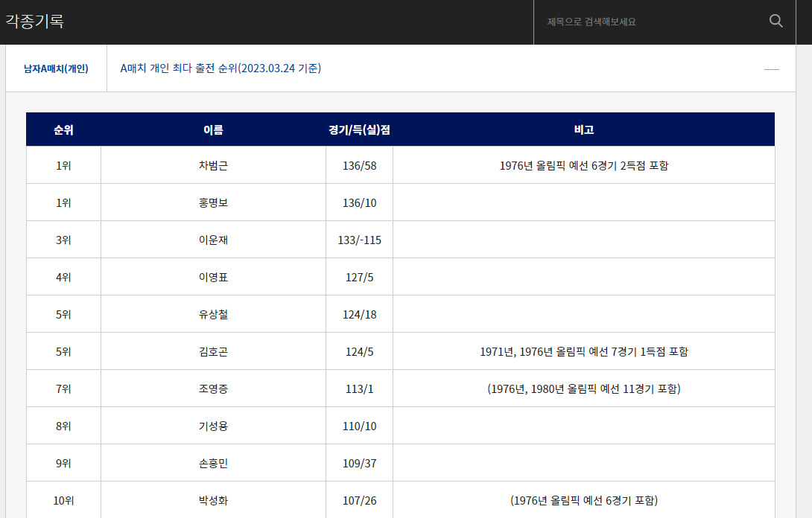Screen dimensions: 812x518
Task: Select 박성화 at rank 10위
Action: [x=212, y=499]
